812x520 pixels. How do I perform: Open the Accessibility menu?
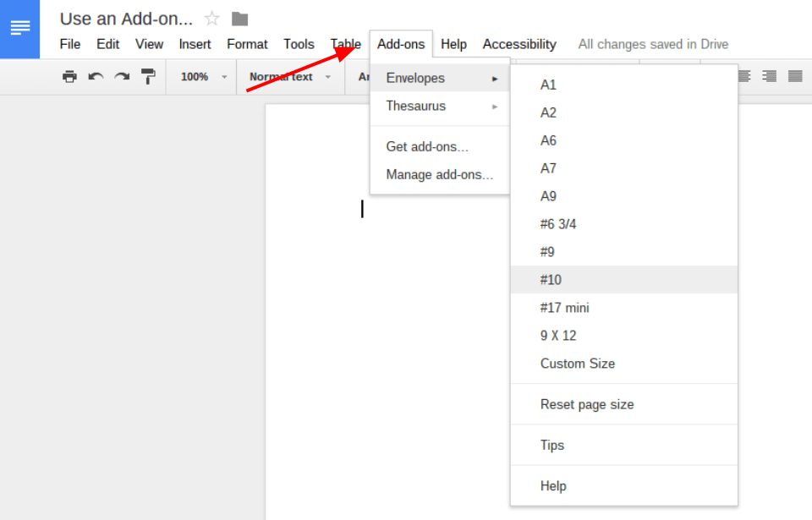click(519, 44)
